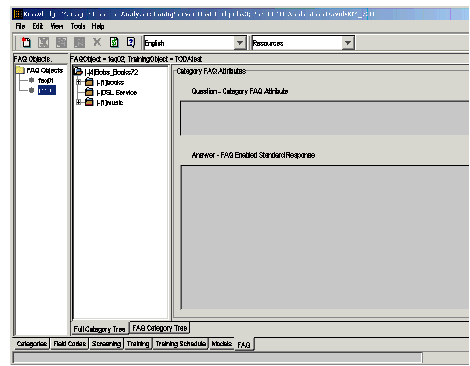This screenshot has height=366, width=470.
Task: Click the greyed-out Delete X icon
Action: coord(97,42)
